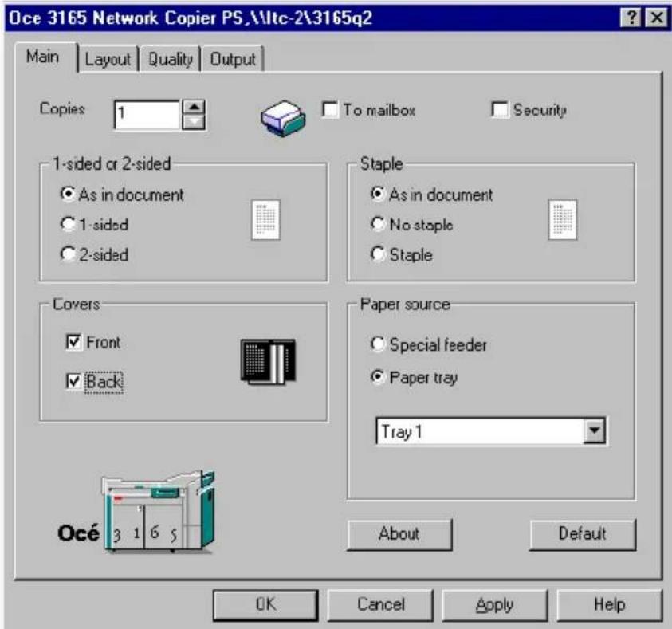Enable the To mailbox checkbox
Viewport: 672px width, 629px height.
pos(330,109)
